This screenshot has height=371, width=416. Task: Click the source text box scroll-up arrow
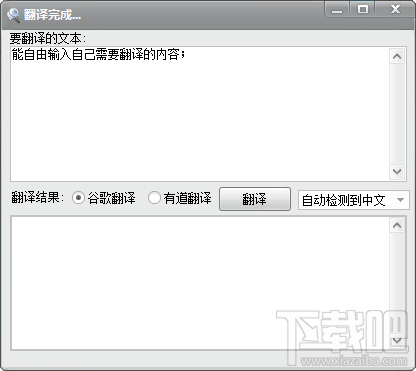pos(397,56)
